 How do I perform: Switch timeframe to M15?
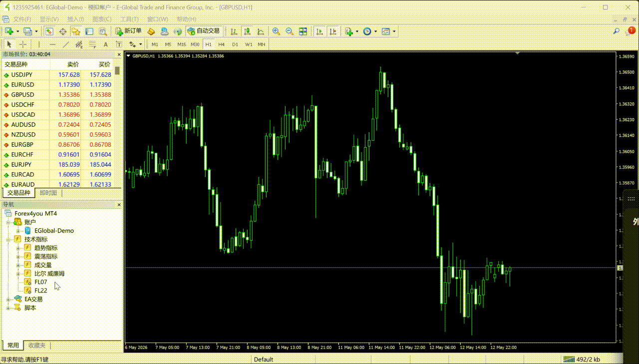[182, 44]
